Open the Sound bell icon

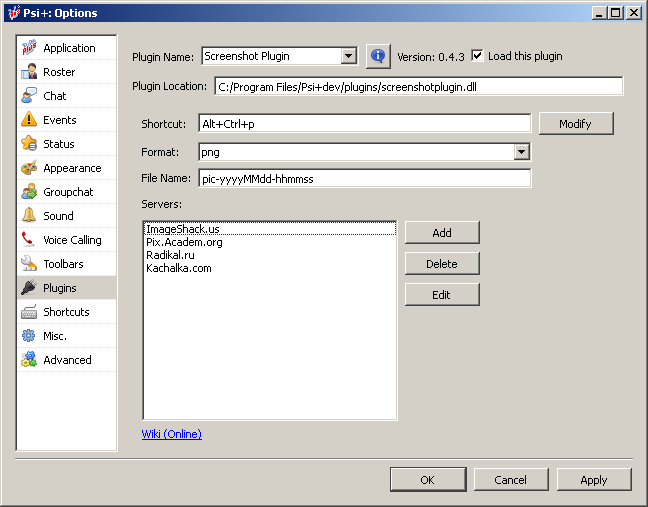[29, 216]
